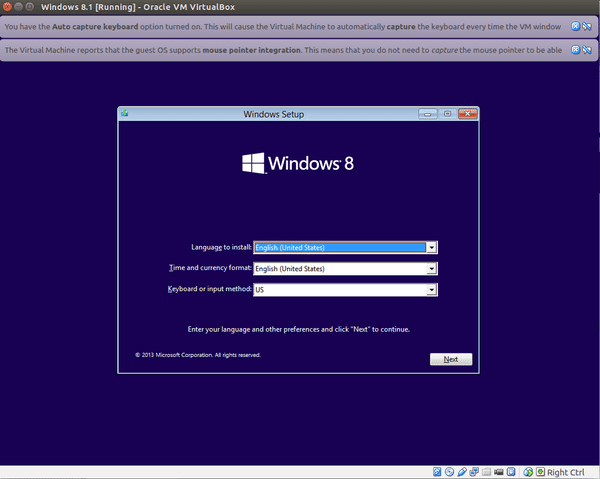Click the video capture indicator icon
Screen dimensions: 600x479
(x=499, y=472)
